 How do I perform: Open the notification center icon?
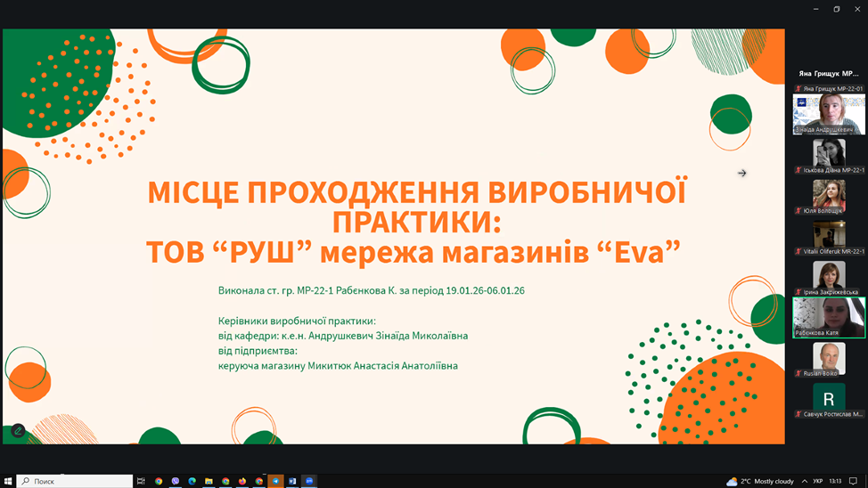[853, 481]
